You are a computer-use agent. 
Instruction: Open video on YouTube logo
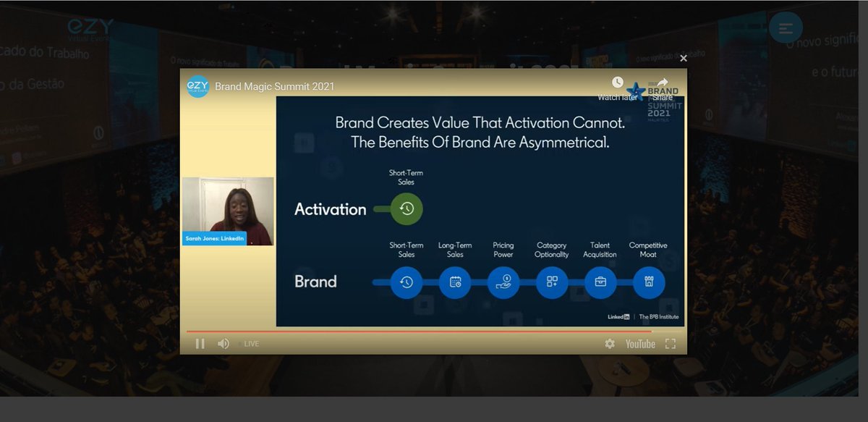coord(640,344)
